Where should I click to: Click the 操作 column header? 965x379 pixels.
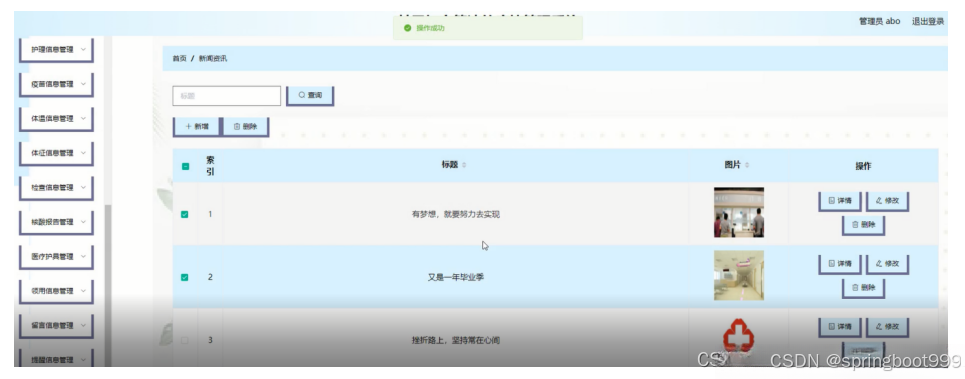coord(863,166)
